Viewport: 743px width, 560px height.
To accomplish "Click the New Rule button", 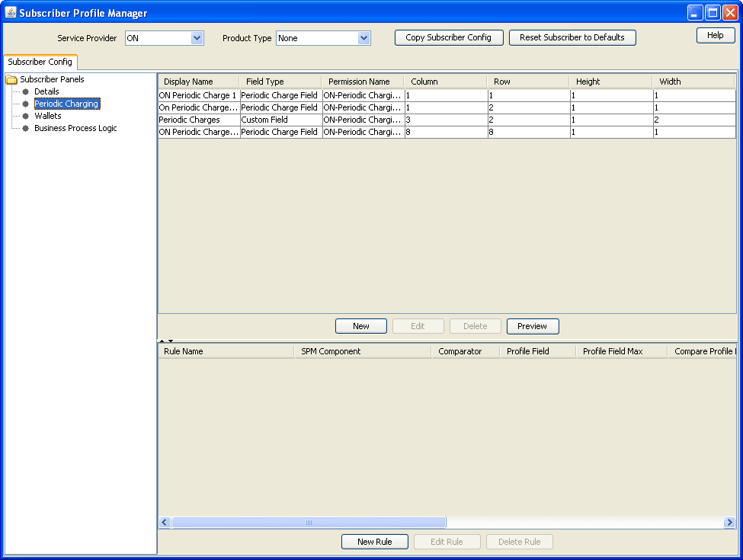I will coord(375,542).
